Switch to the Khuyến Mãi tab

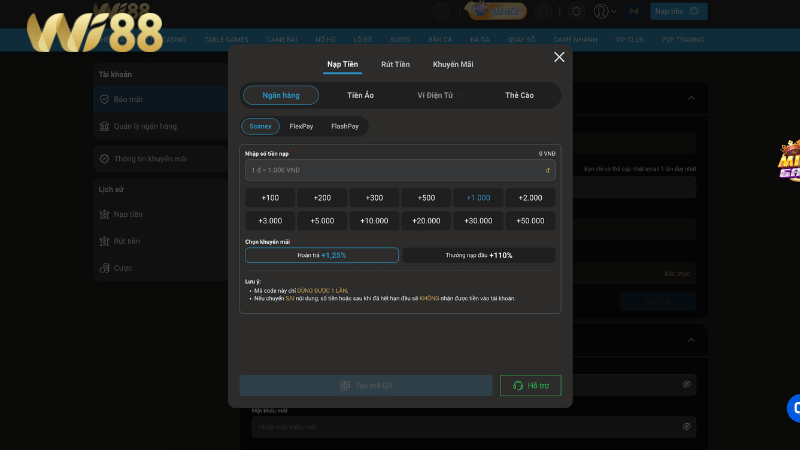tap(453, 64)
